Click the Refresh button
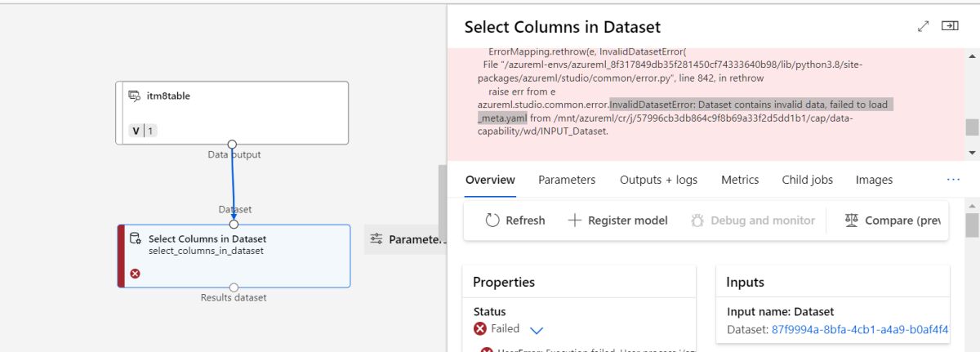The image size is (980, 352). coord(515,221)
